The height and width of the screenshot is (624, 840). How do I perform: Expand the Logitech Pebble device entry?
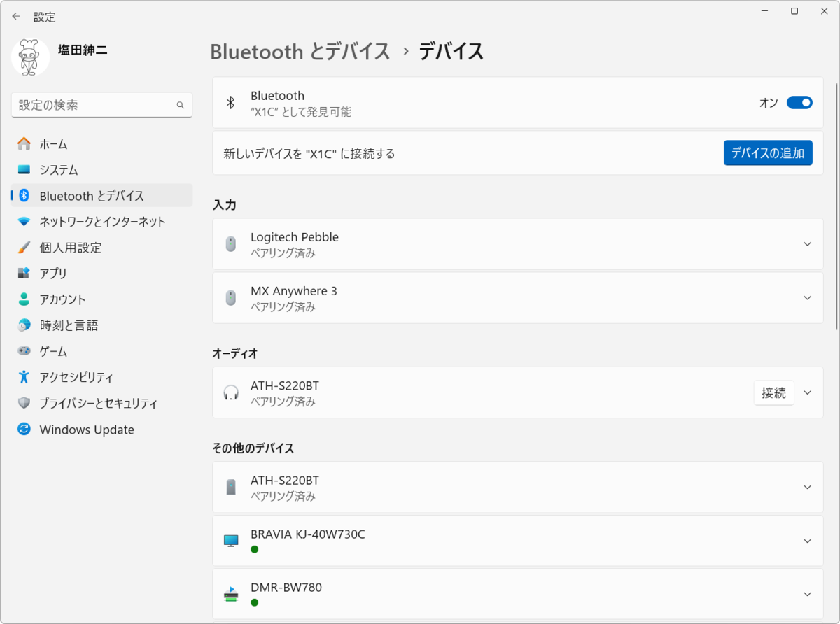click(806, 243)
